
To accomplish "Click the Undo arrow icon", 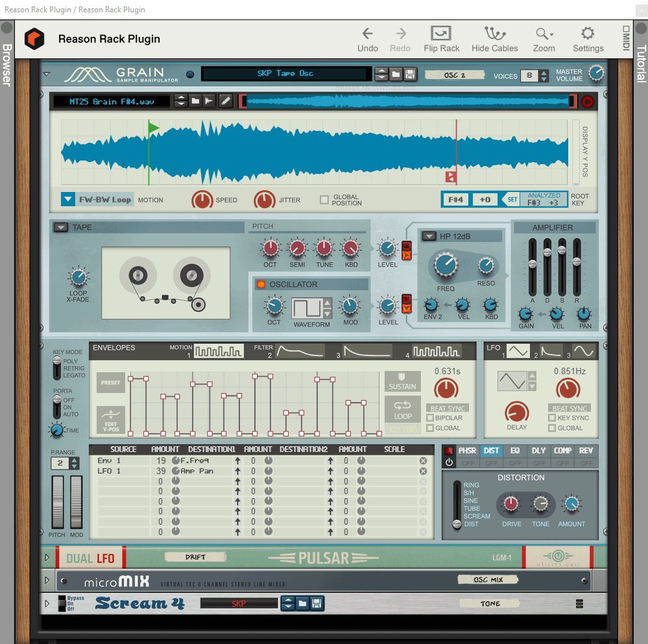I will [367, 34].
